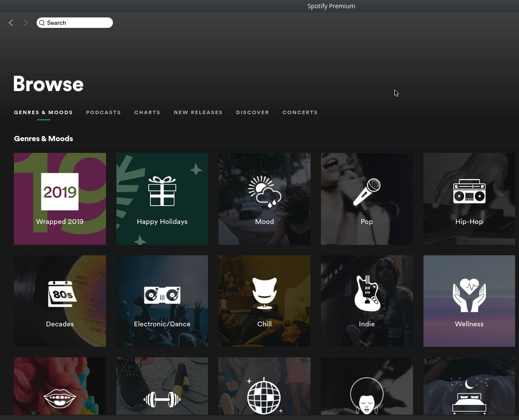Click the magnifier icon in the search box
This screenshot has height=420, width=519.
tap(42, 23)
